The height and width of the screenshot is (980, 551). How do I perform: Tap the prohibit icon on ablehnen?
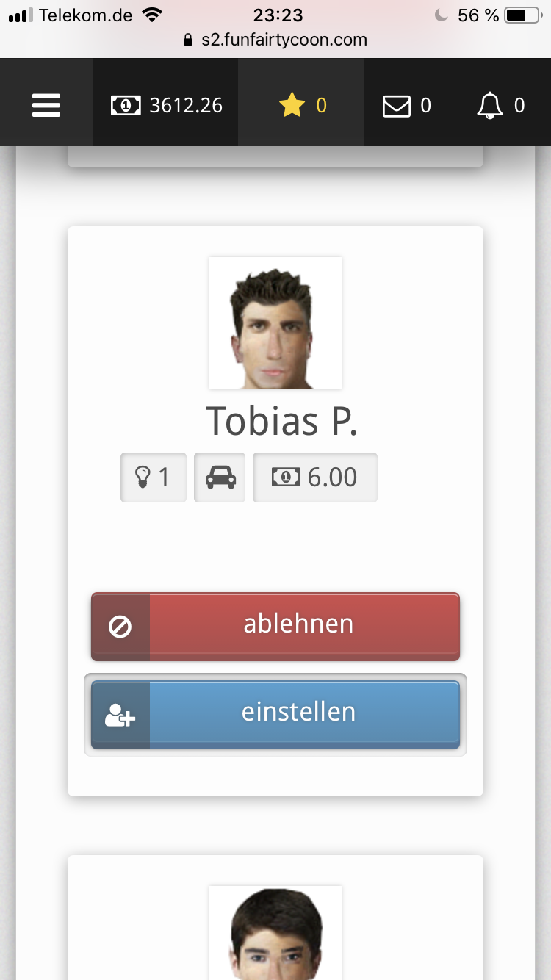pos(120,627)
